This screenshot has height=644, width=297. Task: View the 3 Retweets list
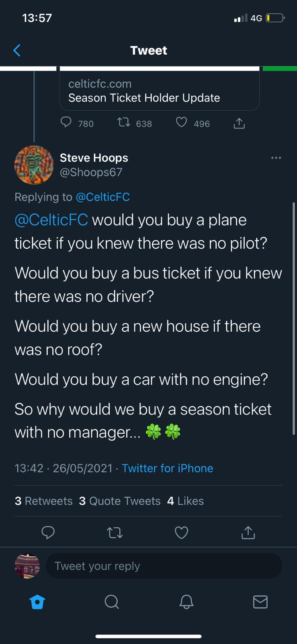pyautogui.click(x=43, y=501)
